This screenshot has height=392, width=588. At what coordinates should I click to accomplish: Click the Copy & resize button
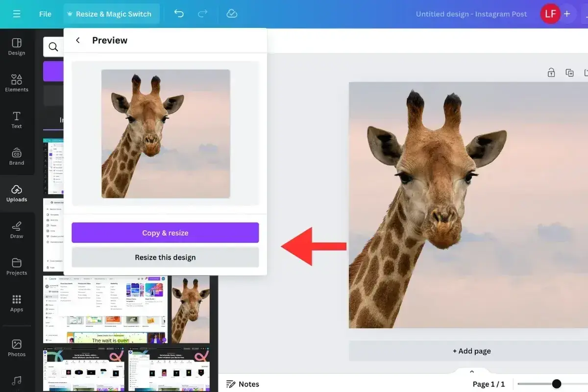(165, 232)
